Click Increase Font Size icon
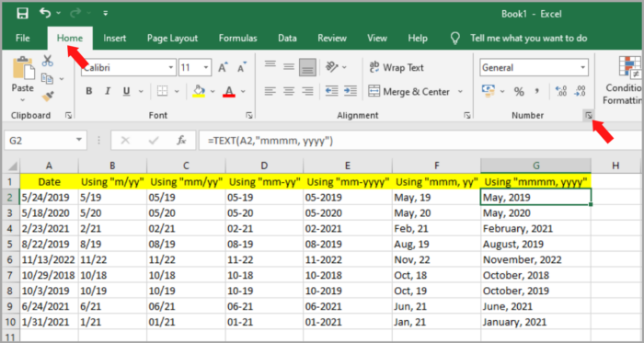Screen dimensions: 644x343 (x=223, y=67)
